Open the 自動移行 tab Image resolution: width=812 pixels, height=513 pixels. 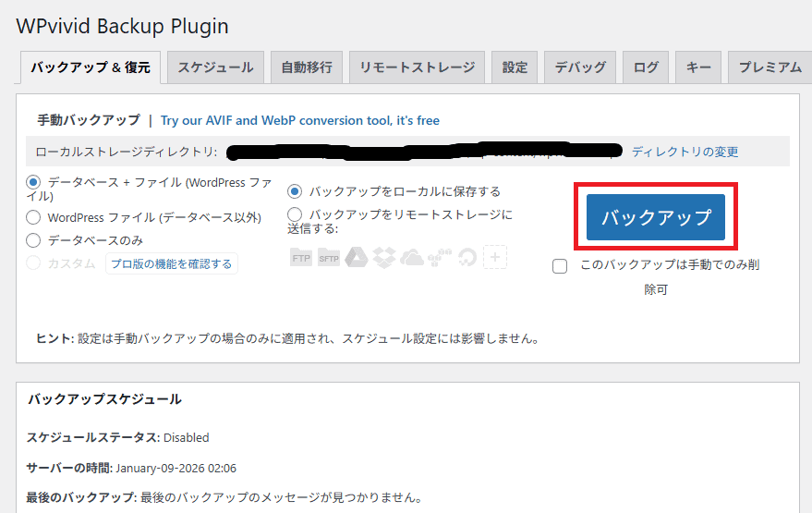coord(307,67)
